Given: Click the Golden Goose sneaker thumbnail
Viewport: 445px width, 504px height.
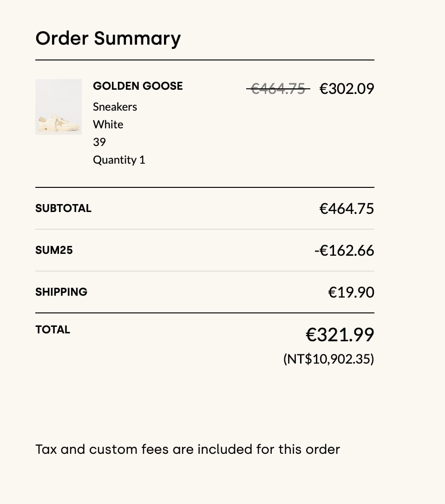Looking at the screenshot, I should point(59,107).
